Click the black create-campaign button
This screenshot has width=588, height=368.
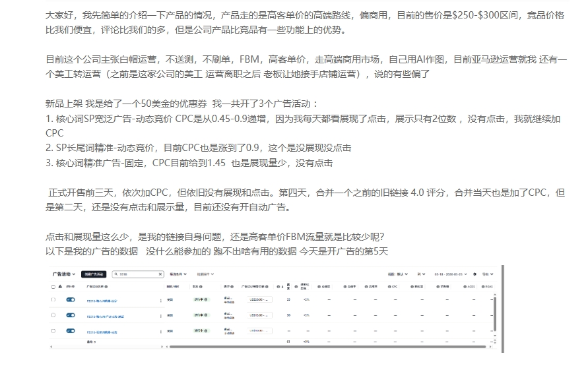(x=94, y=274)
